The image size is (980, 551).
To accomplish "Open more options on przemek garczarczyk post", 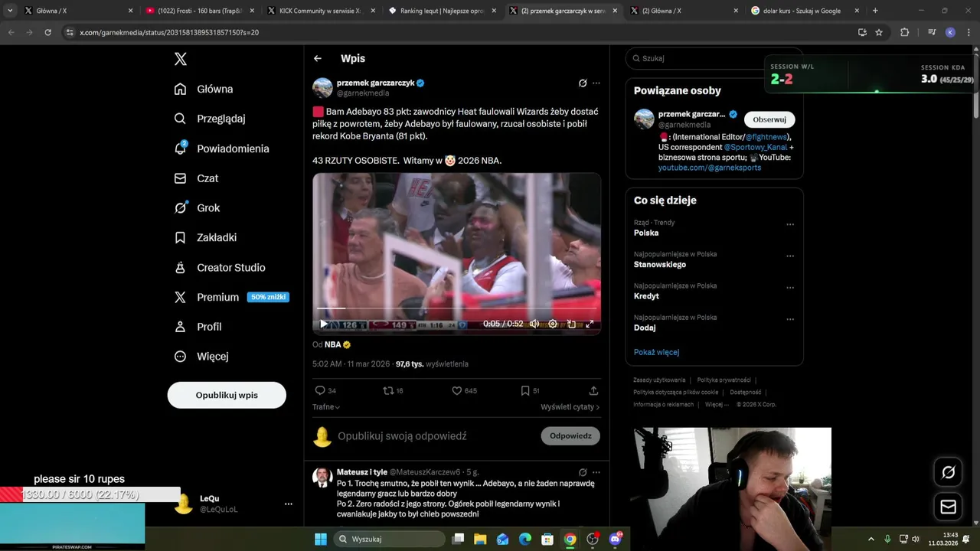I will tap(596, 83).
